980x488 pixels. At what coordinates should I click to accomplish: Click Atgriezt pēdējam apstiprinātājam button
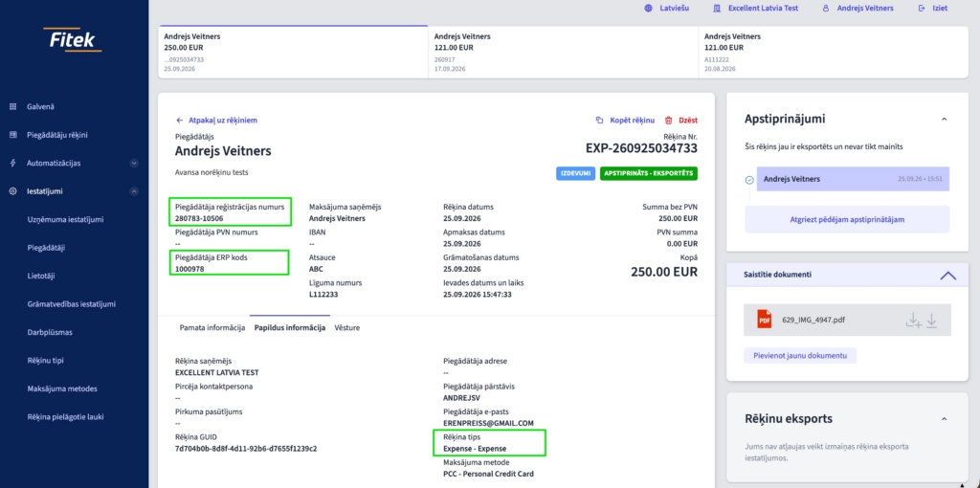pos(847,219)
